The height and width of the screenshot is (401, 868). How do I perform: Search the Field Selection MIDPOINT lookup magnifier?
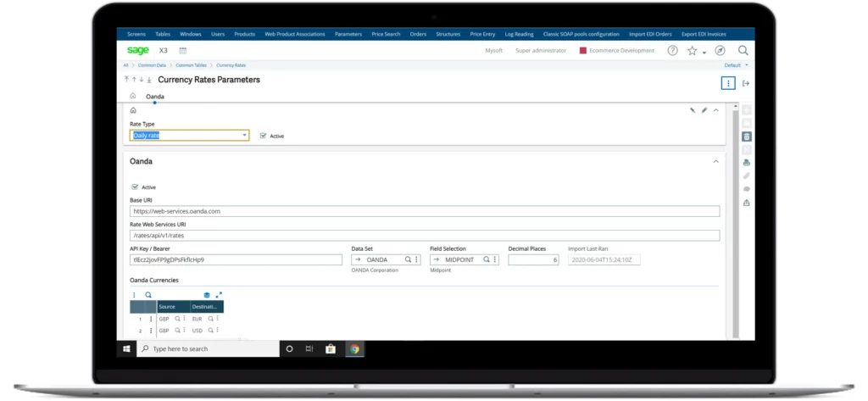[x=487, y=259]
